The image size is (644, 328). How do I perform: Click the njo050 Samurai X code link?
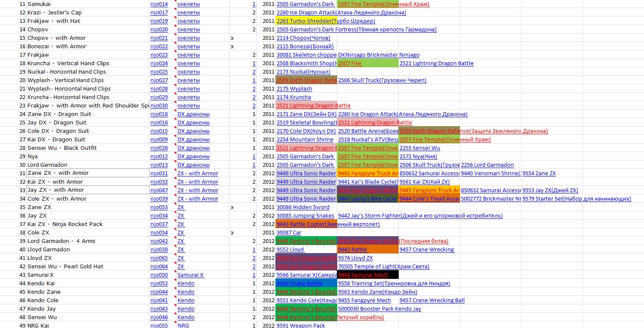[x=159, y=275]
